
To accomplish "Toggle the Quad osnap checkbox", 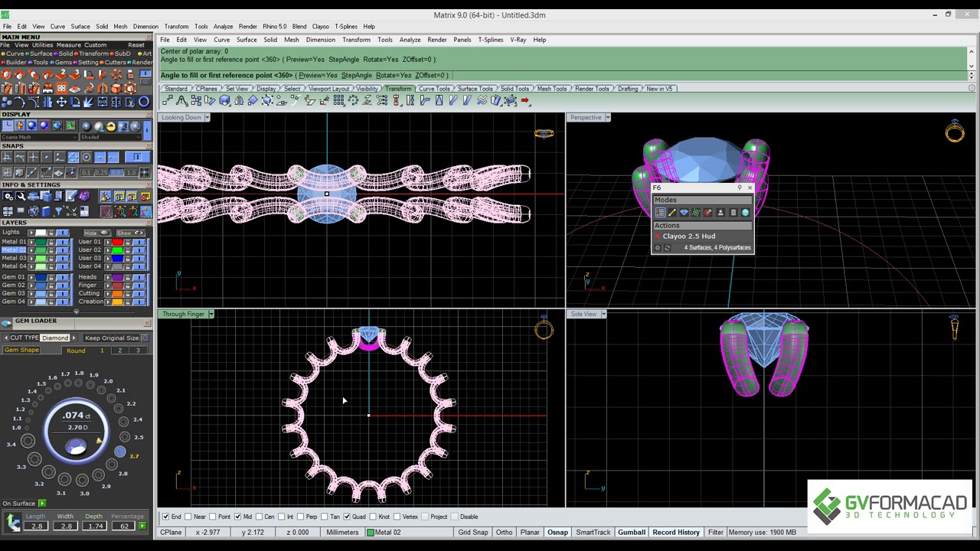I will (x=347, y=517).
